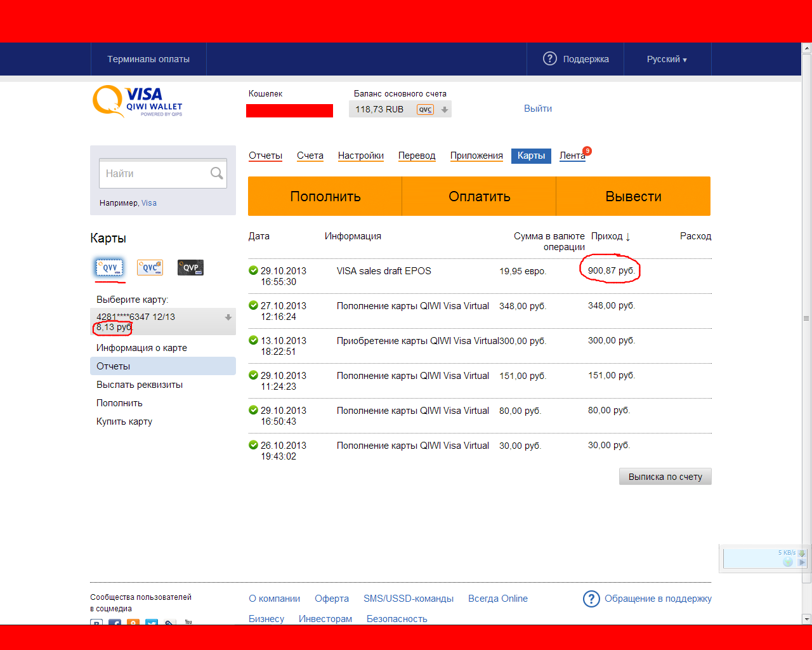Viewport: 812px width, 650px height.
Task: Click Купить карту in the sidebar
Action: coord(124,421)
